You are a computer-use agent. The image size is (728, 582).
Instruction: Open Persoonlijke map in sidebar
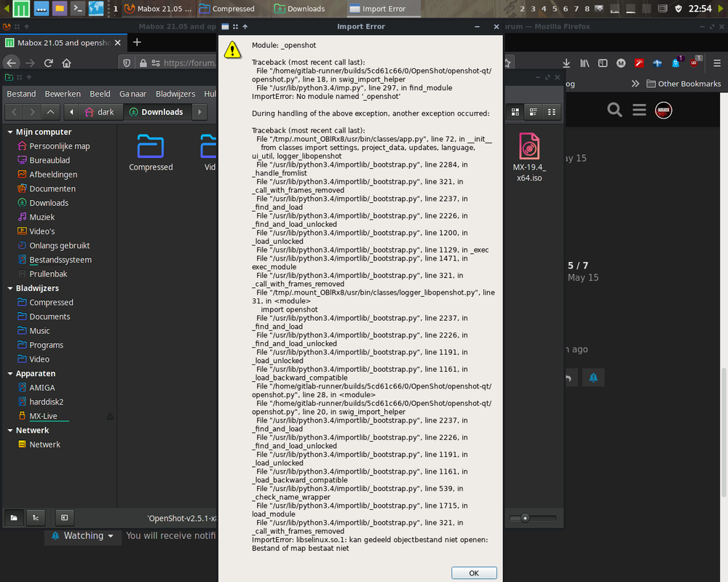click(x=60, y=146)
